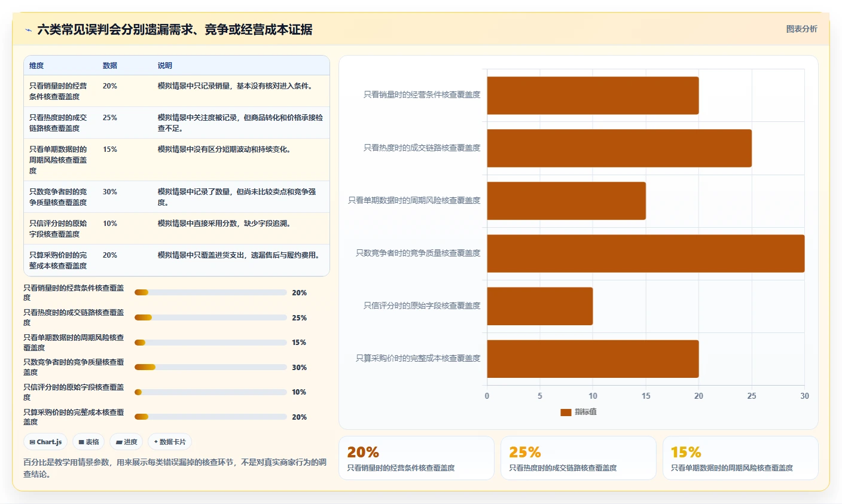Click the x-axis tick label 30

[x=804, y=396]
